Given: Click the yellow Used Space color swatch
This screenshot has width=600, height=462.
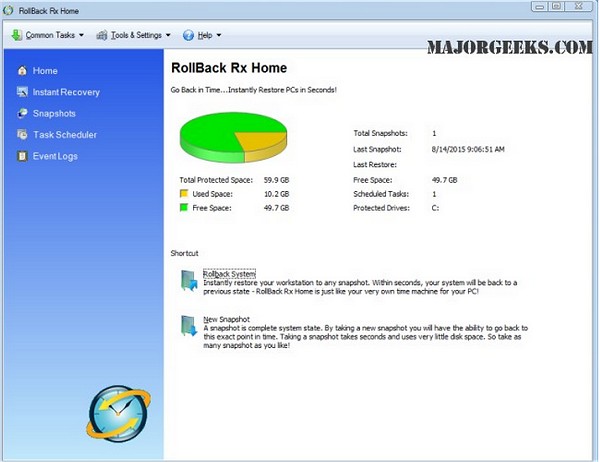Looking at the screenshot, I should pos(184,194).
